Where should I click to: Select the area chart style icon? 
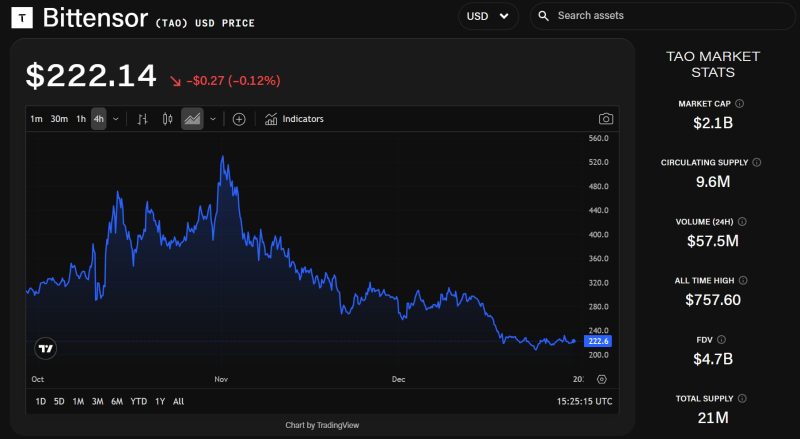tap(192, 119)
